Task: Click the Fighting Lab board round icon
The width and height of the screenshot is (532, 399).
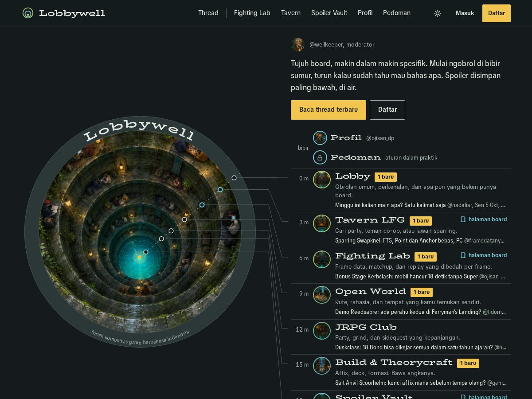Action: (x=322, y=259)
